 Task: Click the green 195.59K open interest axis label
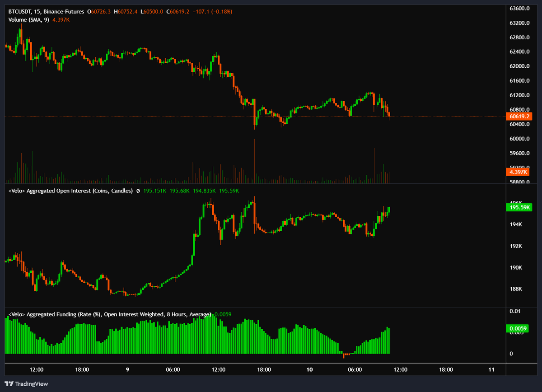(519, 208)
